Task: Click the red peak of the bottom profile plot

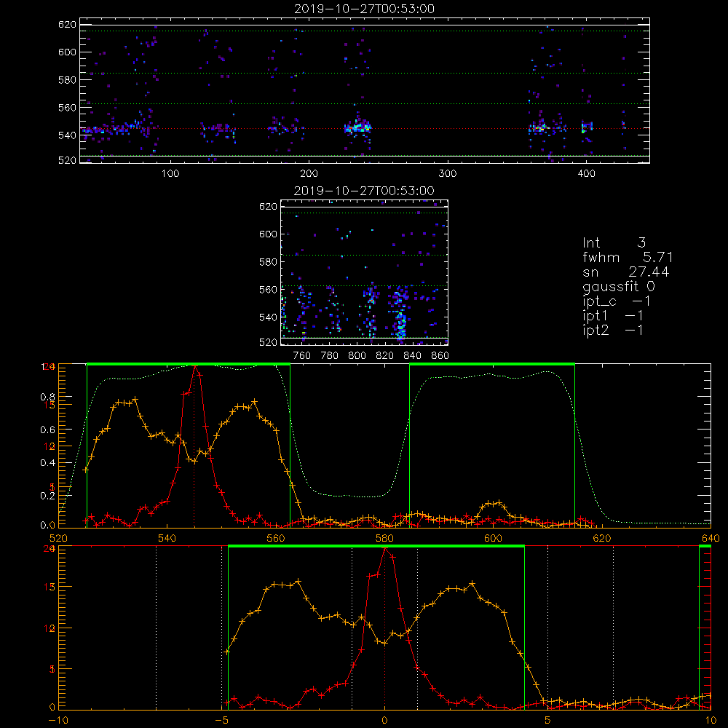Action: [385, 549]
